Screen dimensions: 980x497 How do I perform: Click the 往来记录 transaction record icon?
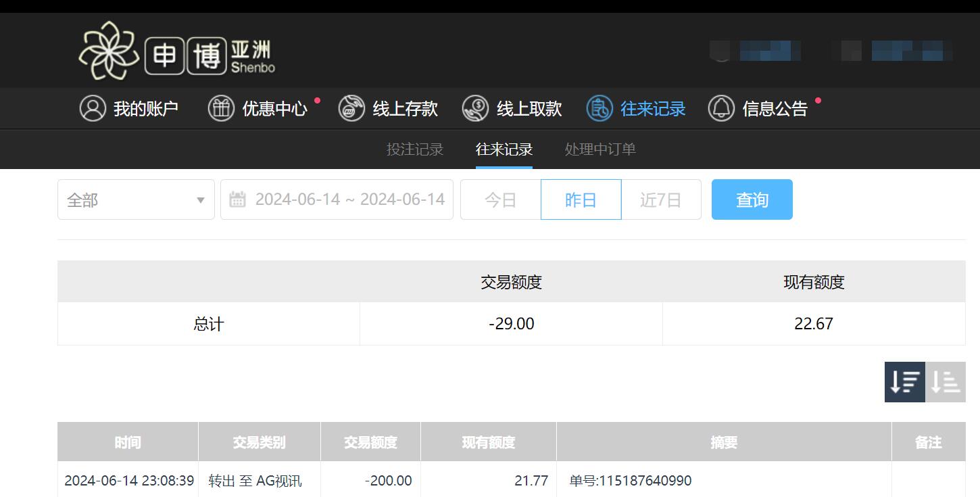tap(600, 108)
